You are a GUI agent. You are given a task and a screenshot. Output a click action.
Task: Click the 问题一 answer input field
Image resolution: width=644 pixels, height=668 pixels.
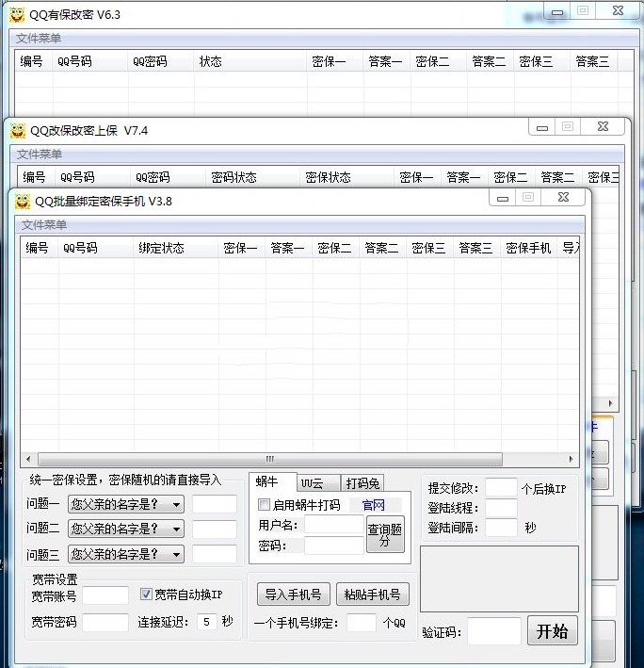tap(215, 504)
